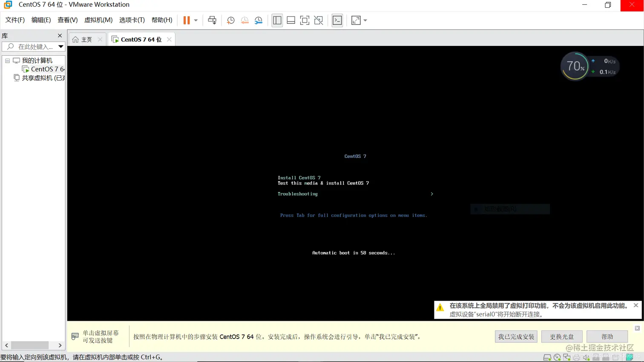Toggle the thumbnail bar view icon
This screenshot has width=644, height=362.
(x=291, y=20)
